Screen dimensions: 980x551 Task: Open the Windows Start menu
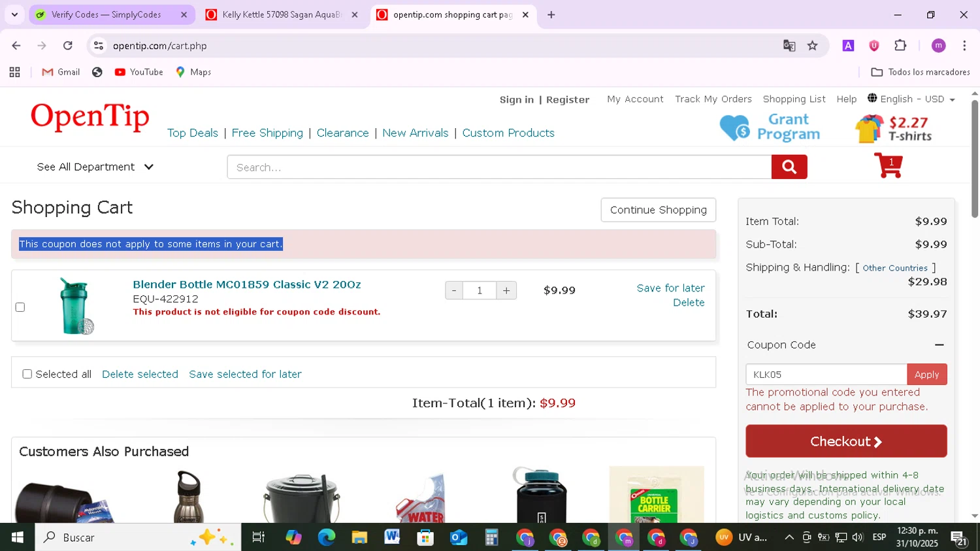pos(17,537)
